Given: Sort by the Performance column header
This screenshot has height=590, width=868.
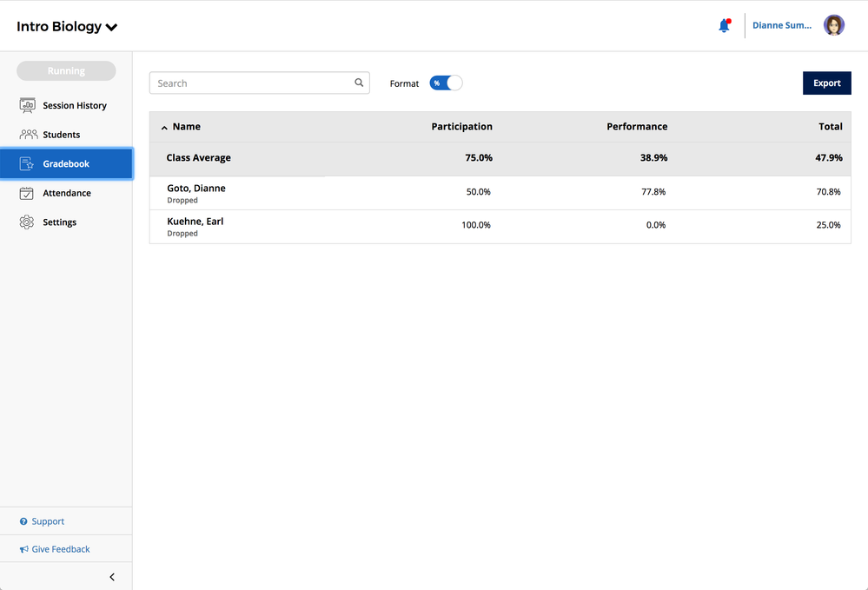Looking at the screenshot, I should pos(636,127).
